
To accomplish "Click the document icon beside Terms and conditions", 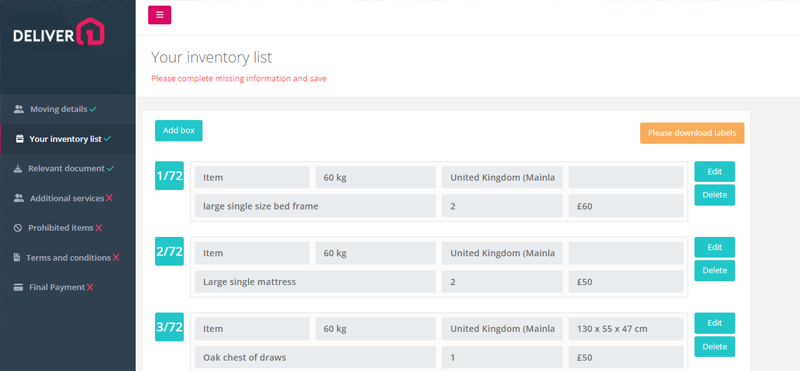I will pyautogui.click(x=17, y=258).
